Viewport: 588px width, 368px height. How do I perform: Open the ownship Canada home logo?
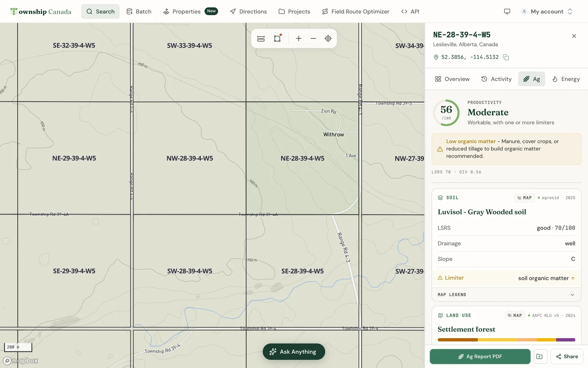click(41, 11)
